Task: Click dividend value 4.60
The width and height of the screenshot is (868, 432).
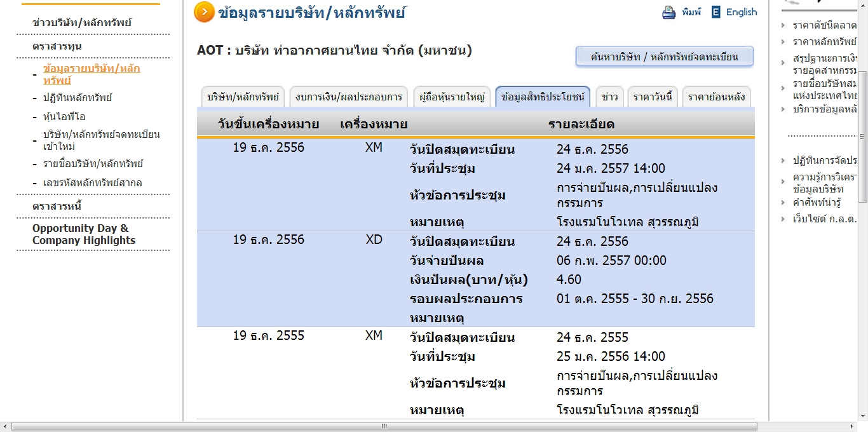Action: coord(569,280)
